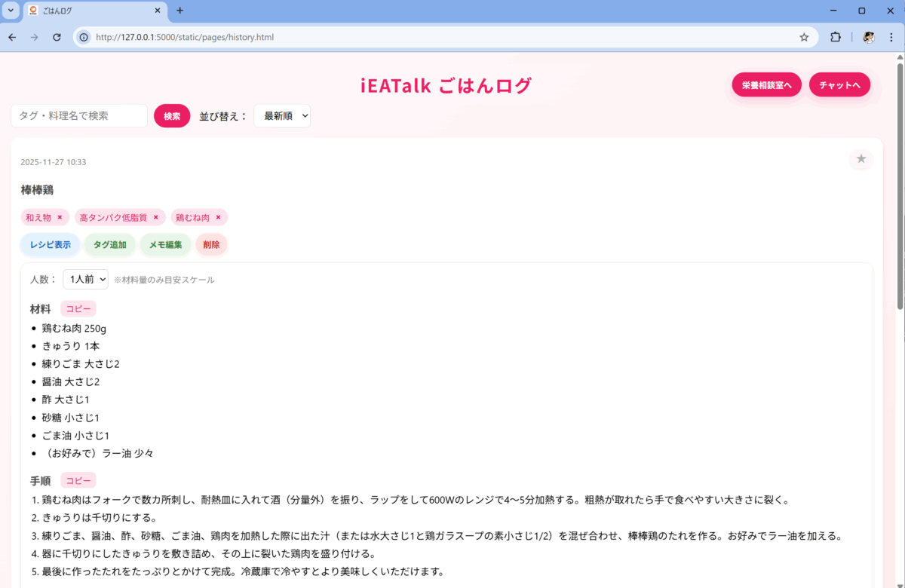
Task: Delete the 鶏むね肉 tag using x icon
Action: tap(218, 217)
